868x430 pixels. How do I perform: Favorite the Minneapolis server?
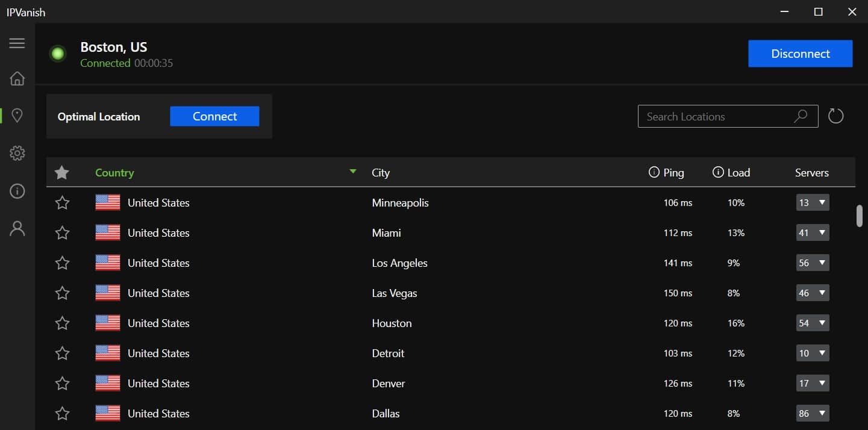pos(62,203)
